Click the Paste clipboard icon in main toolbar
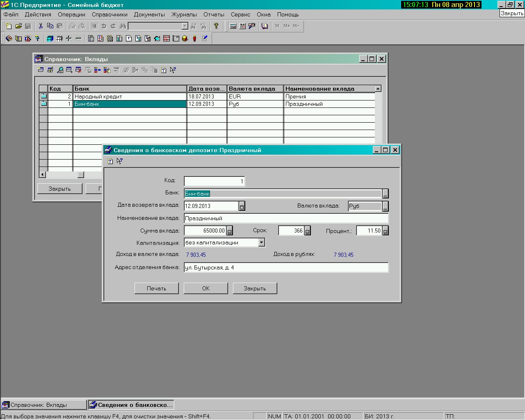 tap(60, 26)
